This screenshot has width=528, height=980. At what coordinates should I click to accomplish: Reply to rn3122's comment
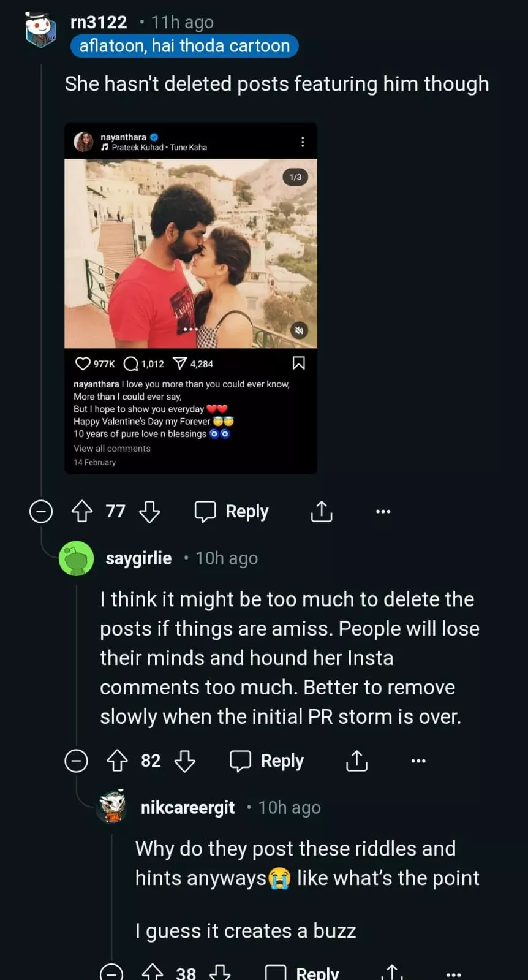(x=232, y=511)
